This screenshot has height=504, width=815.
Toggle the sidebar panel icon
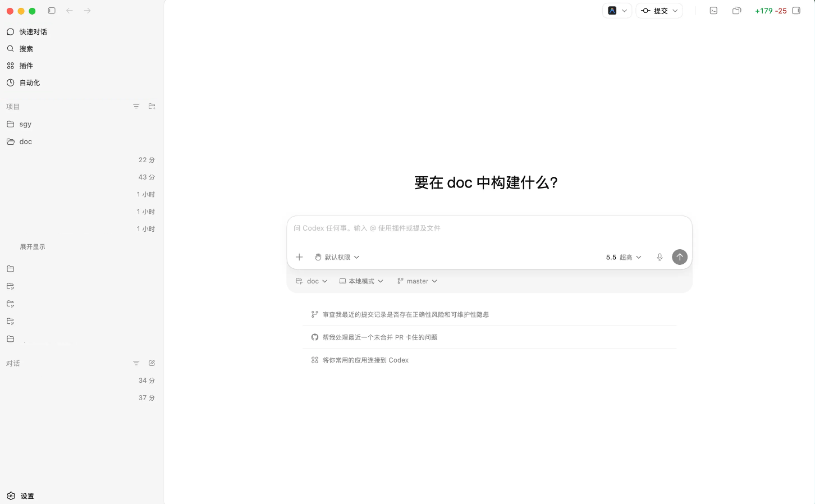pyautogui.click(x=52, y=11)
